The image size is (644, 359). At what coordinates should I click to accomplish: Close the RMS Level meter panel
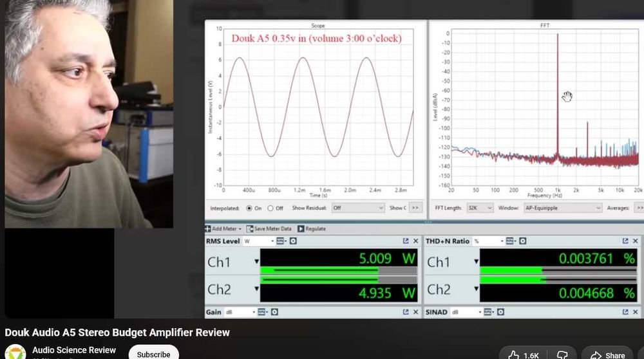click(415, 241)
